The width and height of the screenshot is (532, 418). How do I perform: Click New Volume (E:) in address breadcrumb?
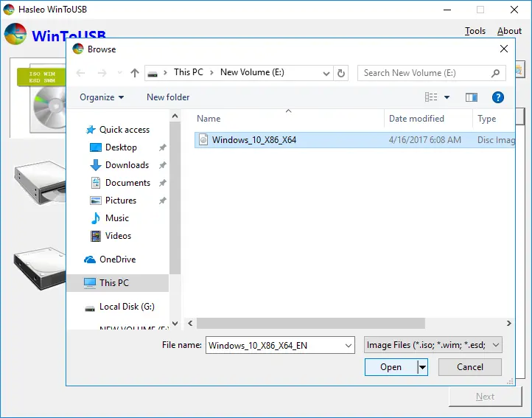(252, 72)
